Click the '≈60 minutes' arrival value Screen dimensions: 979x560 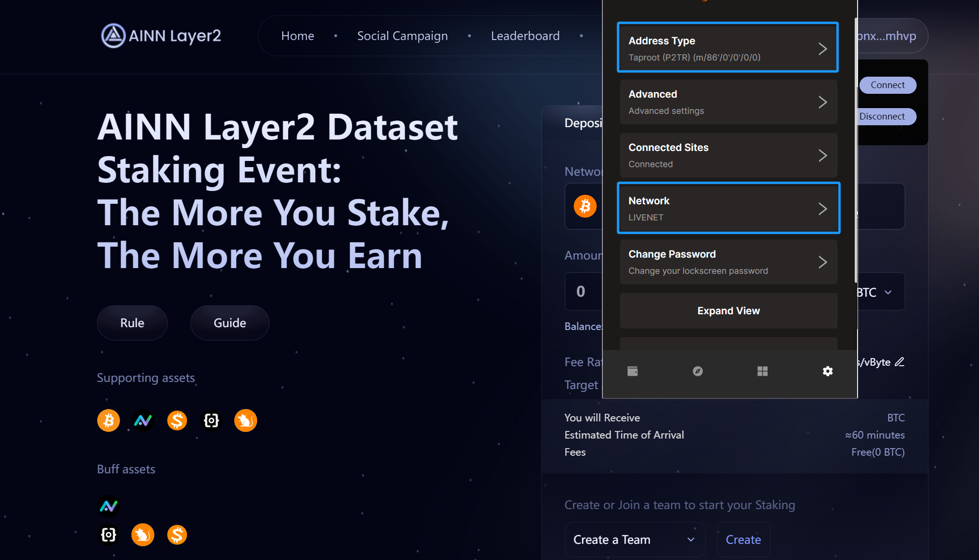(875, 435)
